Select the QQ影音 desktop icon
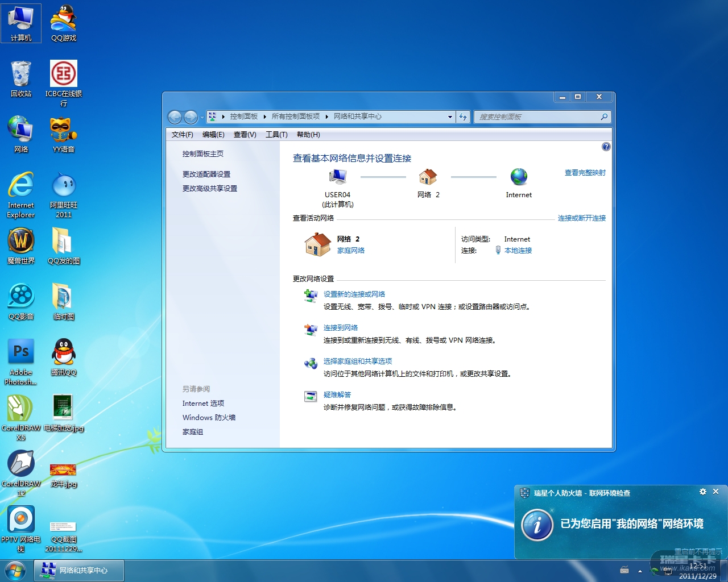Image resolution: width=728 pixels, height=582 pixels. (21, 302)
